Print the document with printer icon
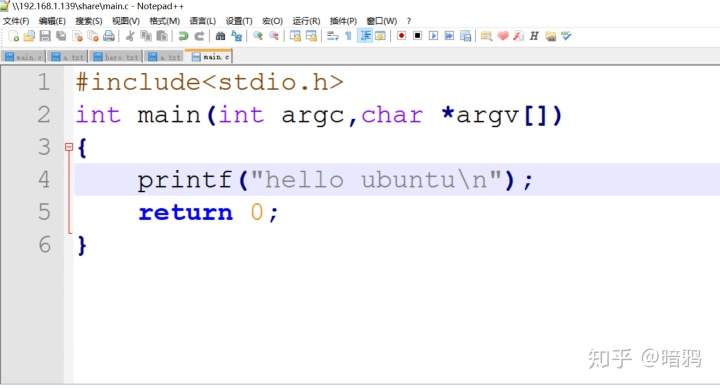Screen dimensions: 720x388 109,36
